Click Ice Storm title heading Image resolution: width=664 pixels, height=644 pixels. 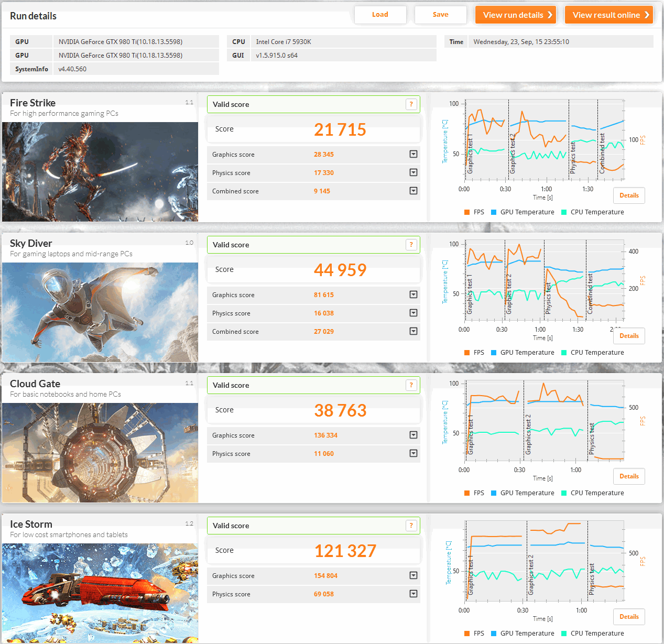[31, 524]
